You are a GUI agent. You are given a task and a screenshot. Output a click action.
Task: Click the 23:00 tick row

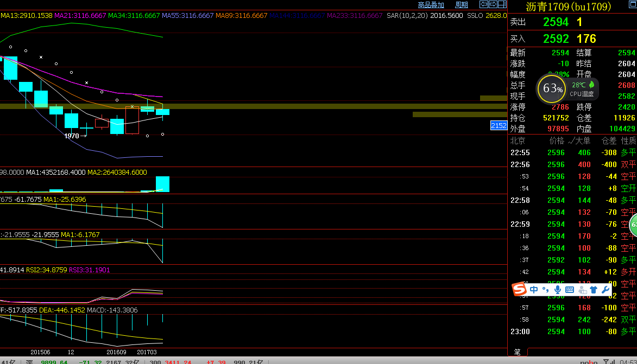click(x=572, y=331)
